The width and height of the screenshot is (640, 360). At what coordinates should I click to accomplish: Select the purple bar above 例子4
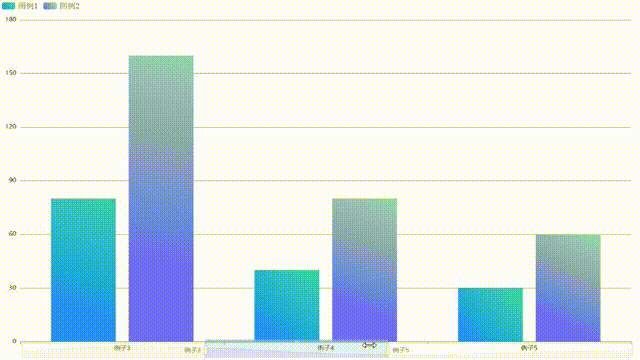364,270
